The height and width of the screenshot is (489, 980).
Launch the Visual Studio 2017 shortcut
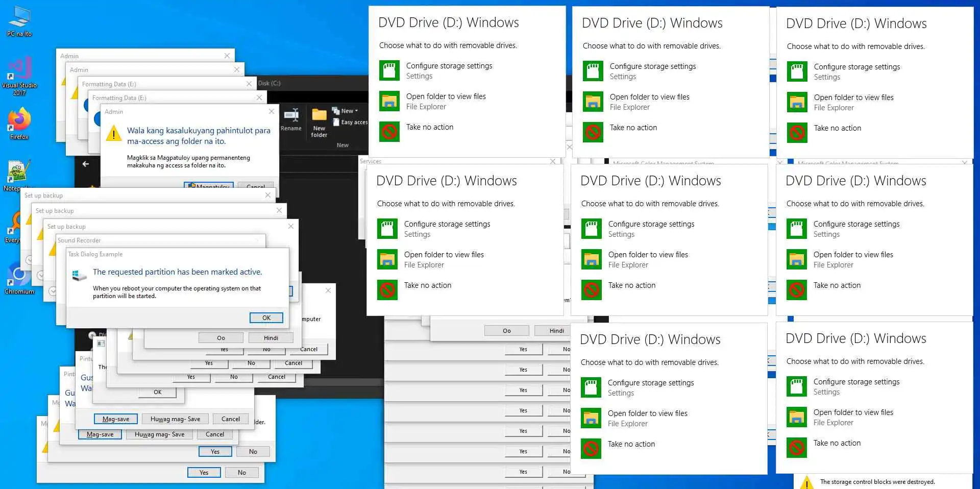pos(19,76)
